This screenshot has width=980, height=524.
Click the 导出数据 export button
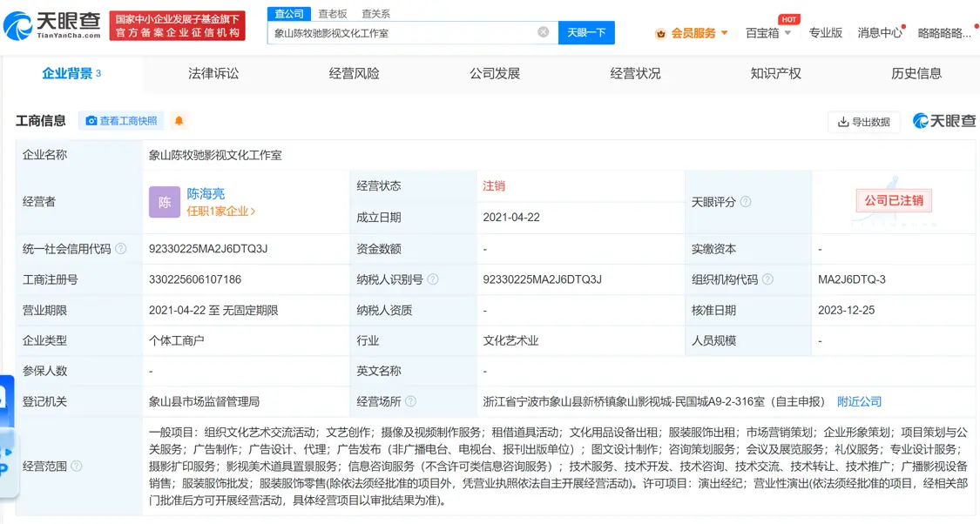pyautogui.click(x=863, y=122)
